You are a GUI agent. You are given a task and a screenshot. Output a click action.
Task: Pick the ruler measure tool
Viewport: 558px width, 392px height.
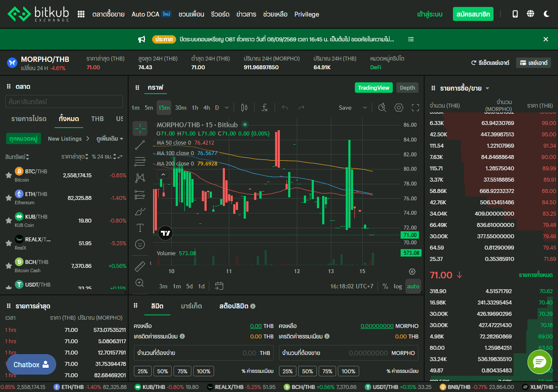[140, 266]
